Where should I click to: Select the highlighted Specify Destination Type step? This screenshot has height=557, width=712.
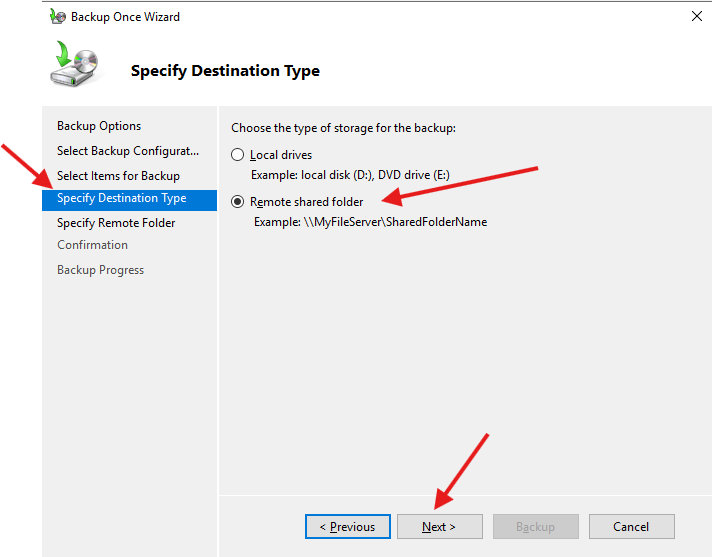(x=121, y=199)
